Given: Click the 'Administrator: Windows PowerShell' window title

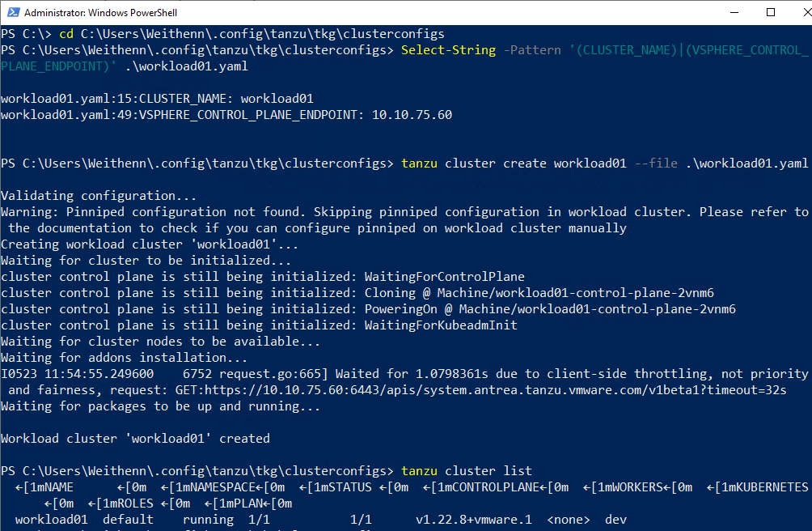Looking at the screenshot, I should pos(100,13).
